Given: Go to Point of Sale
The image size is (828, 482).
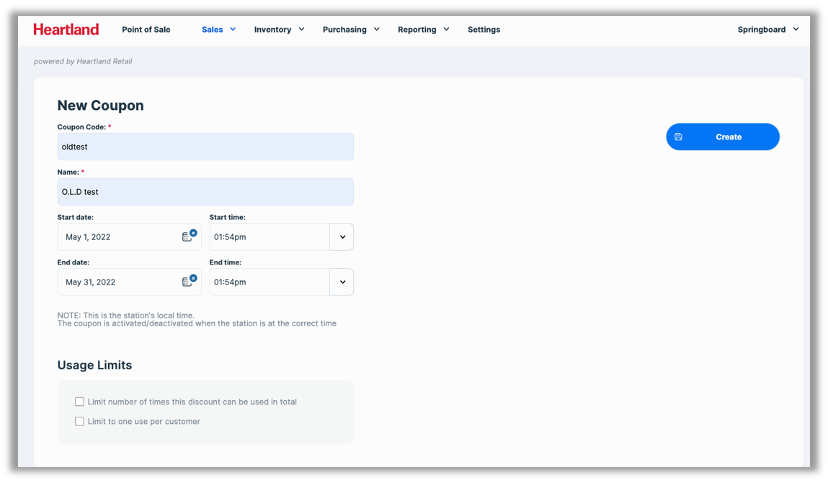Looking at the screenshot, I should click(x=146, y=30).
